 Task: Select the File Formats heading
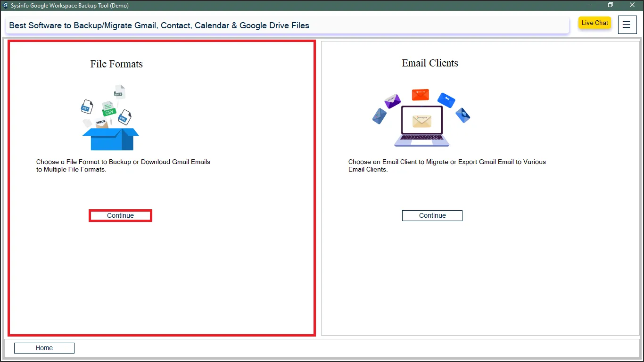pyautogui.click(x=116, y=64)
